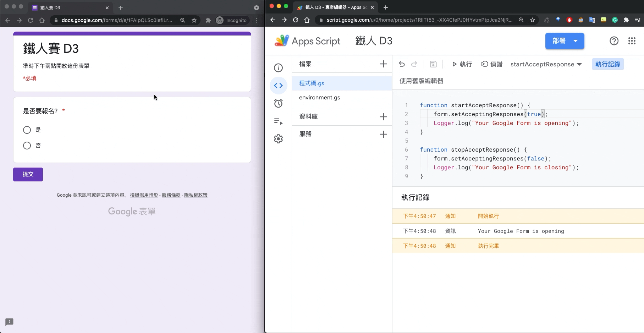
Task: Click zoom magnifier icon in the Forms address bar
Action: (x=183, y=20)
